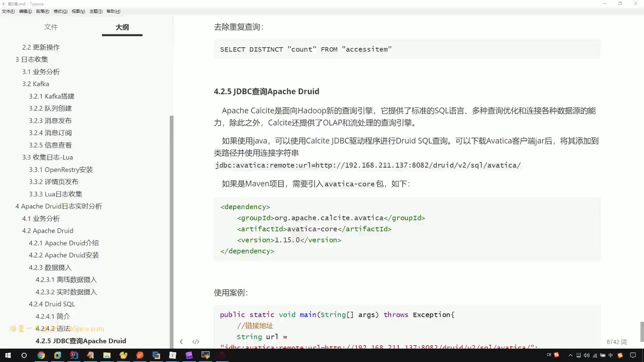Viewport: 644px width, 362px height.
Task: Jump to outline item 3 日志收集
Action: (x=32, y=59)
